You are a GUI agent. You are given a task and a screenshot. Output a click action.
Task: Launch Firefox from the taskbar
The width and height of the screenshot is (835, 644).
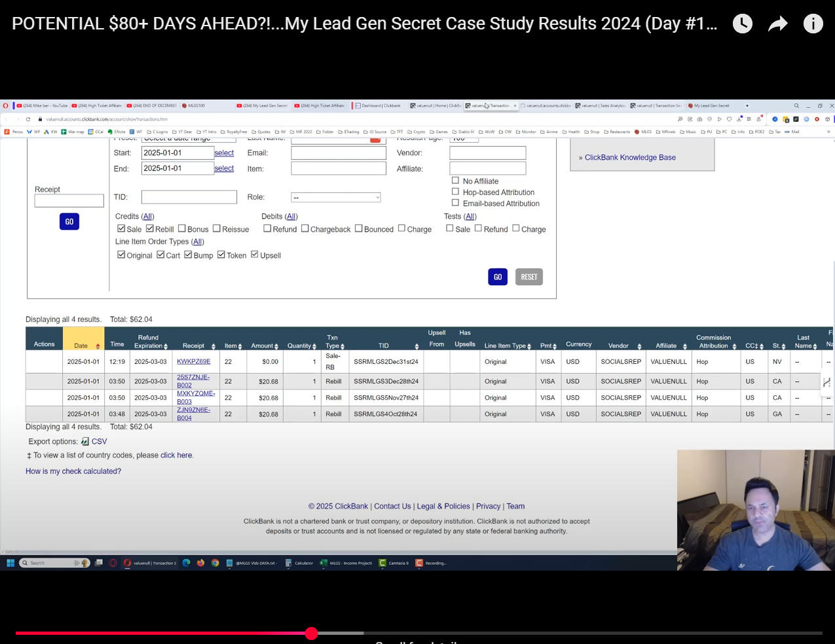[x=200, y=563]
